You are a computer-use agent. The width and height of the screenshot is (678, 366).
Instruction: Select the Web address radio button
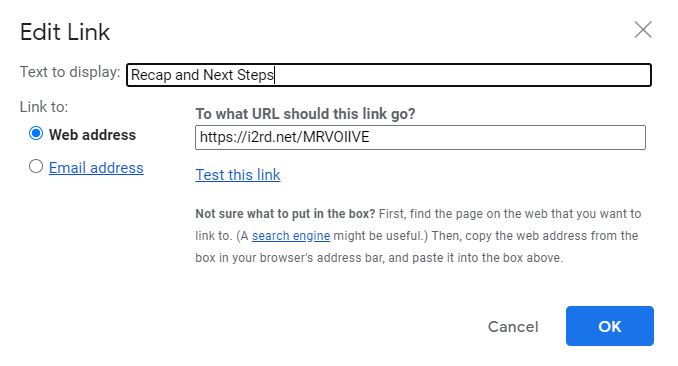(36, 133)
